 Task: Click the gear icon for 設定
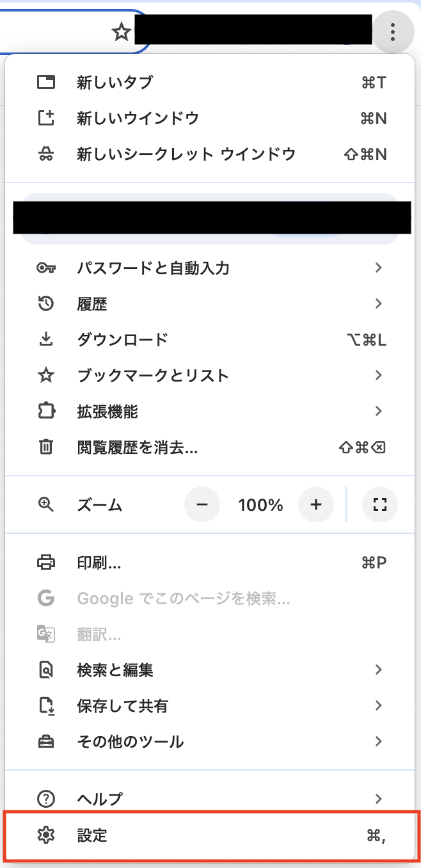pyautogui.click(x=46, y=835)
